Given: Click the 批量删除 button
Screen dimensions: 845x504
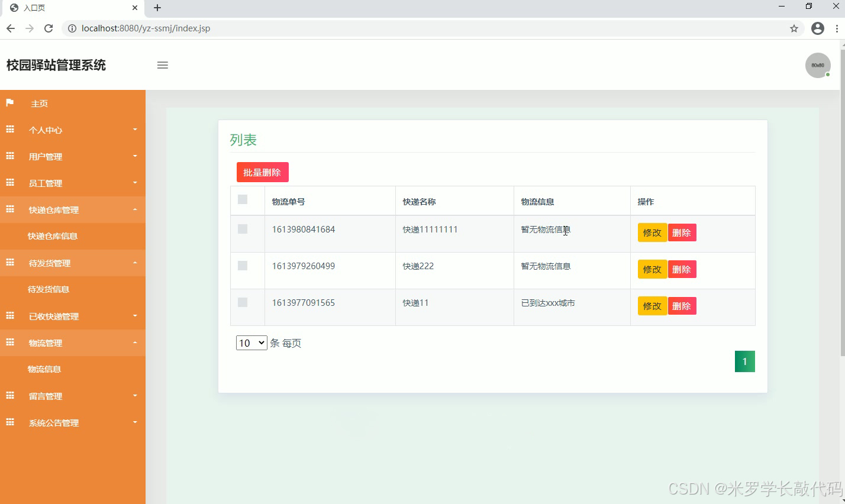Looking at the screenshot, I should [263, 172].
